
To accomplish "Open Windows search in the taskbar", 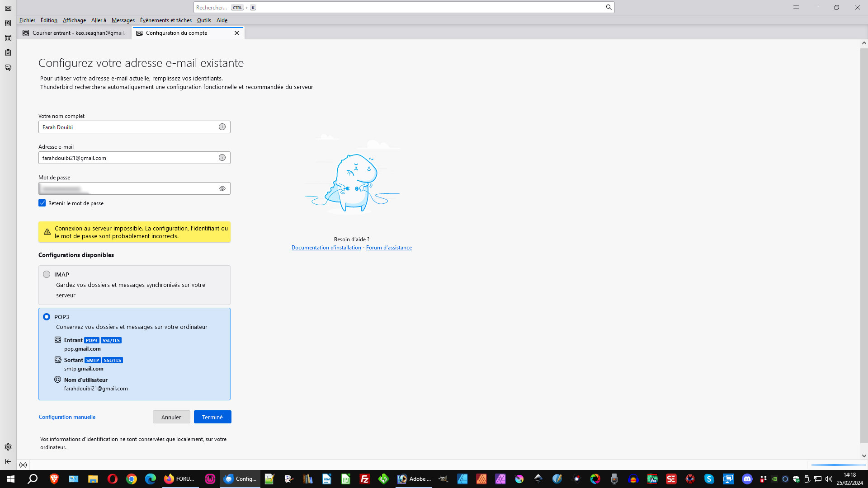I will click(33, 479).
